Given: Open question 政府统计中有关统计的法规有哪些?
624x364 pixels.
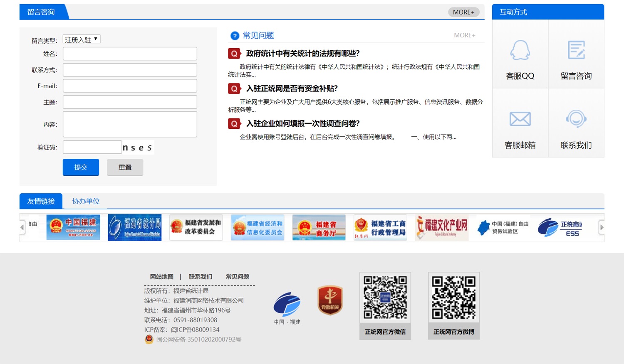Looking at the screenshot, I should [x=303, y=54].
